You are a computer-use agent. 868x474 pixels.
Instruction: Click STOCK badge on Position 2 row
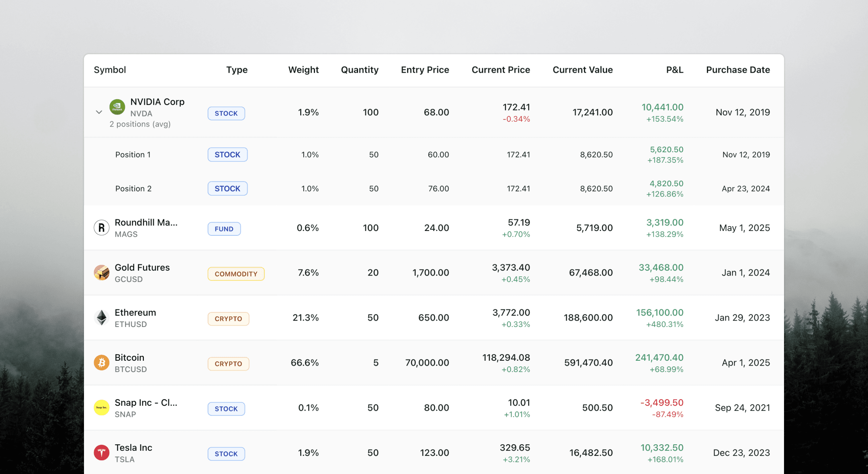click(227, 189)
